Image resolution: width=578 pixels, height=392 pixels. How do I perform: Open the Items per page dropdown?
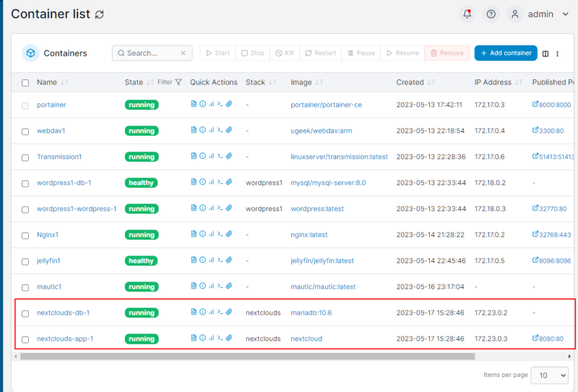click(549, 375)
